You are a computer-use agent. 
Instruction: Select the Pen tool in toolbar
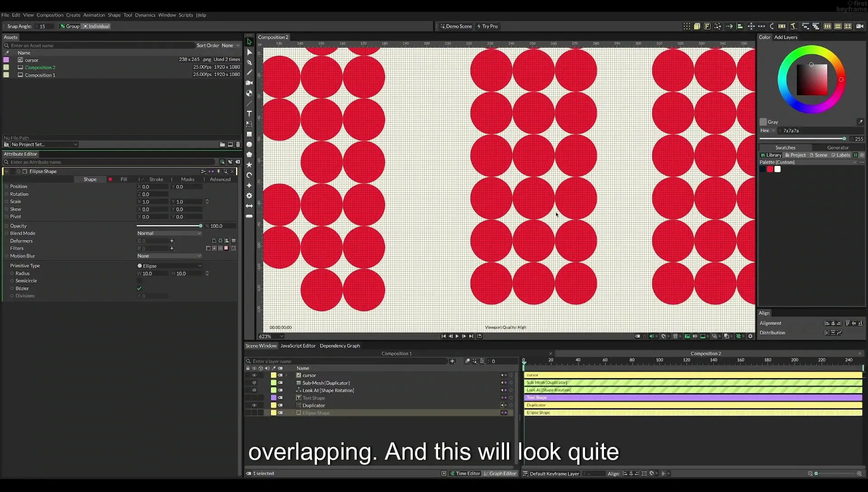249,62
